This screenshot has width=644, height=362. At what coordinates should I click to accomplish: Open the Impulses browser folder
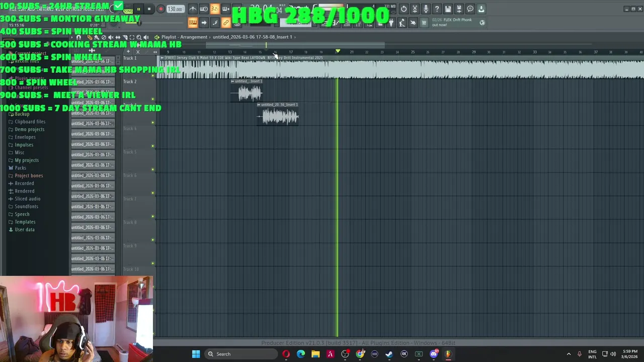click(x=24, y=145)
